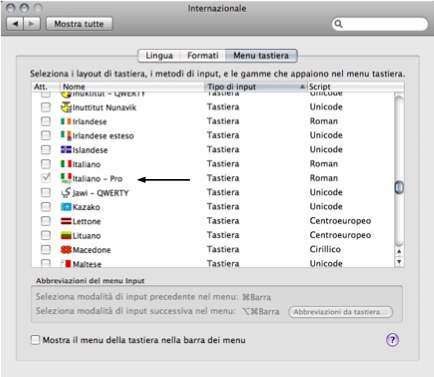Select the Lettone row name
The width and height of the screenshot is (434, 377).
click(x=87, y=221)
